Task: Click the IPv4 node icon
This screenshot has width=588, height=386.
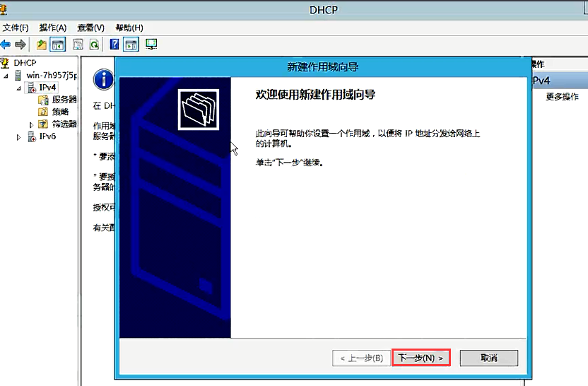Action: (x=32, y=88)
